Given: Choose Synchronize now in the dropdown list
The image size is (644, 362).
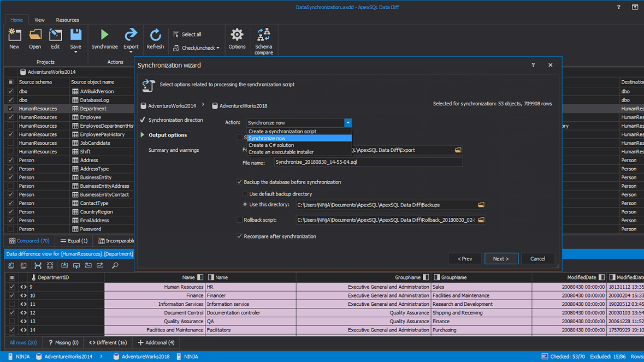Looking at the screenshot, I should click(x=299, y=138).
